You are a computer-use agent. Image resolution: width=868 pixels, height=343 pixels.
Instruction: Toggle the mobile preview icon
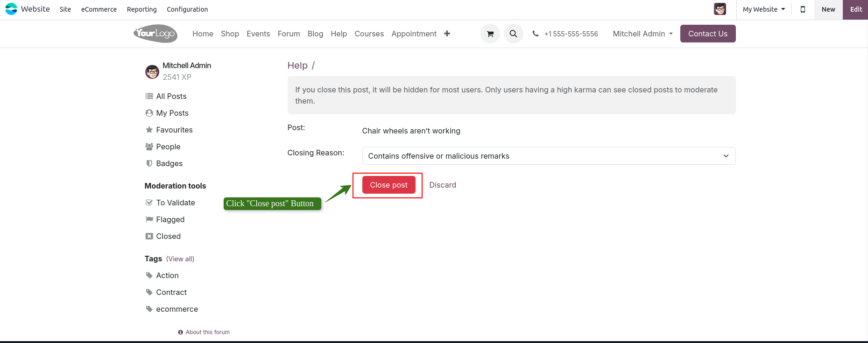coord(803,9)
